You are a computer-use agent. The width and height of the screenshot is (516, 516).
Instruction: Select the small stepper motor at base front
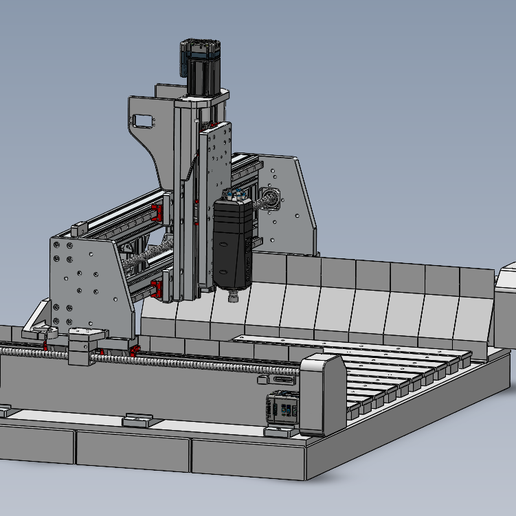point(282,408)
